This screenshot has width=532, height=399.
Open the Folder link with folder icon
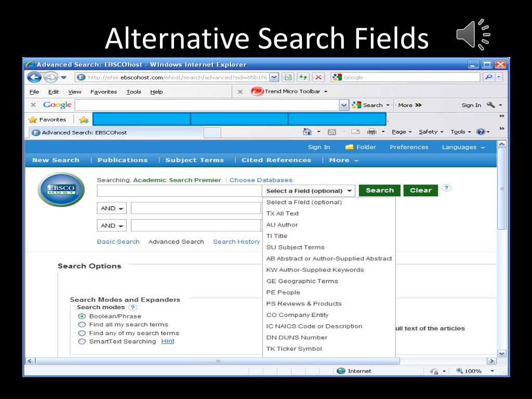pyautogui.click(x=361, y=147)
